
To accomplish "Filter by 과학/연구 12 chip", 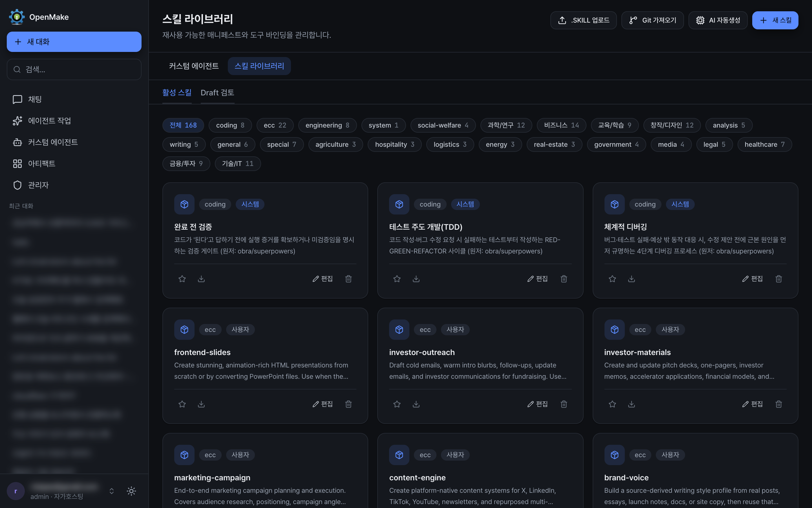I will pos(506,125).
